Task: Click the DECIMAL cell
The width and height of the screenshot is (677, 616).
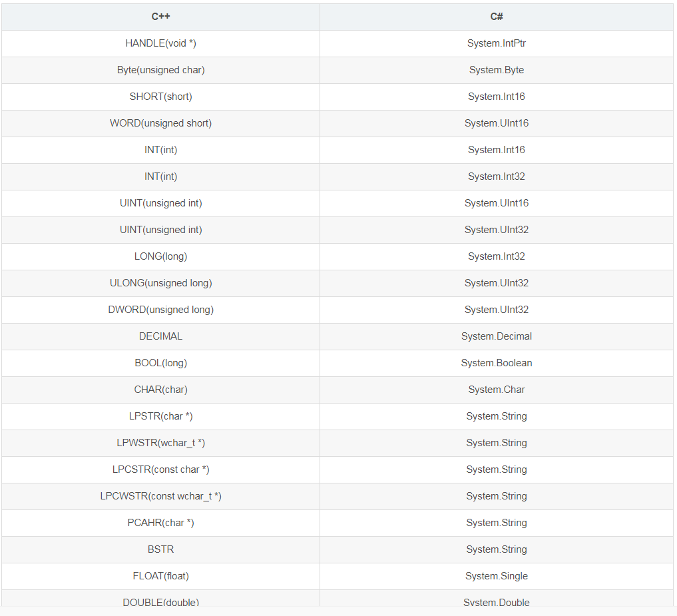Action: (x=160, y=336)
